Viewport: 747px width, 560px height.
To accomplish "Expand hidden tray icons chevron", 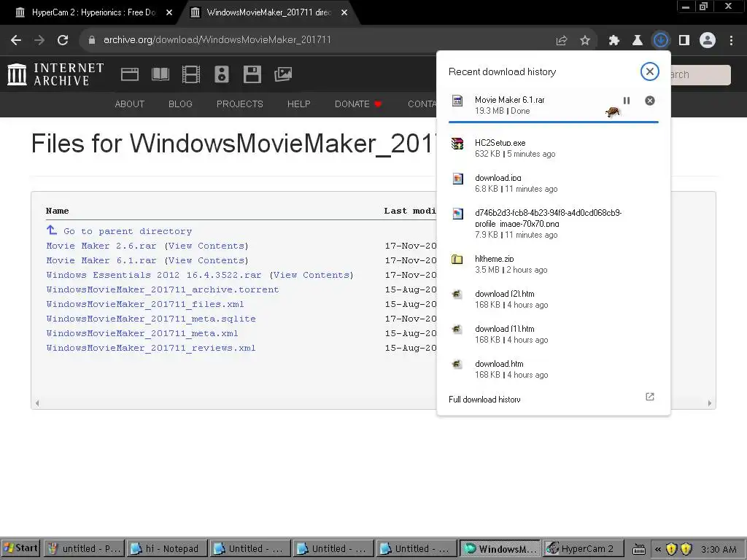I will pos(658,549).
